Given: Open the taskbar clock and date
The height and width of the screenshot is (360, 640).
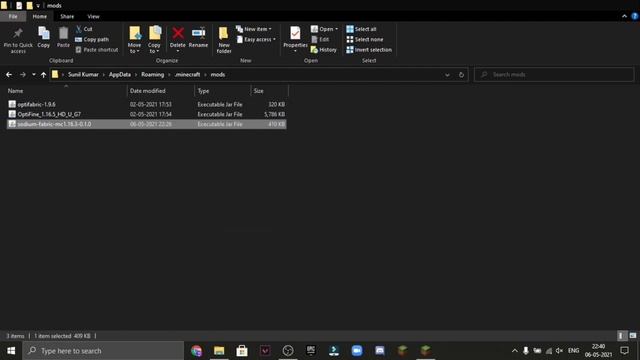Looking at the screenshot, I should (x=598, y=351).
